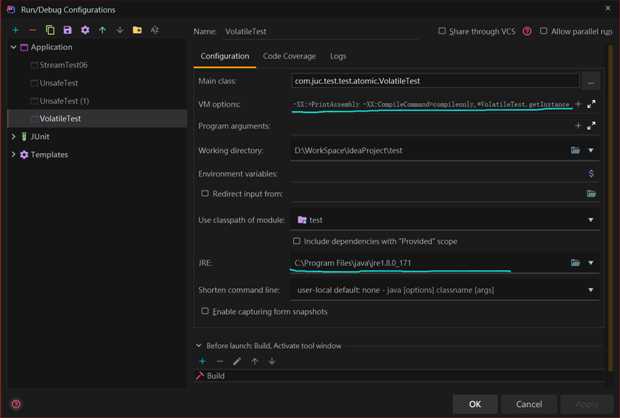Browse for the main class with the ellipsis button
This screenshot has width=620, height=418.
click(591, 82)
